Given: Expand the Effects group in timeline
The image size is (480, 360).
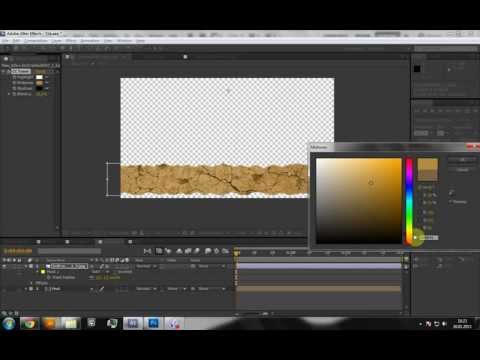Looking at the screenshot, I should [x=32, y=283].
